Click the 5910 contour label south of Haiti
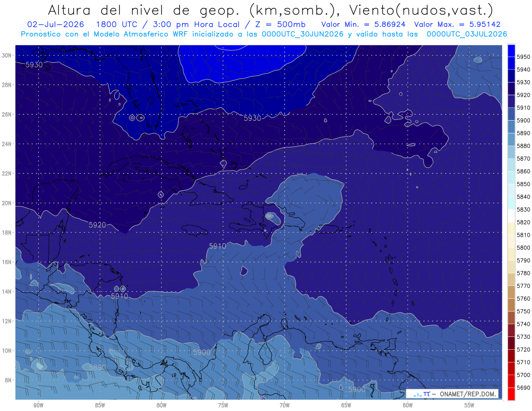The width and height of the screenshot is (532, 411). [x=218, y=246]
